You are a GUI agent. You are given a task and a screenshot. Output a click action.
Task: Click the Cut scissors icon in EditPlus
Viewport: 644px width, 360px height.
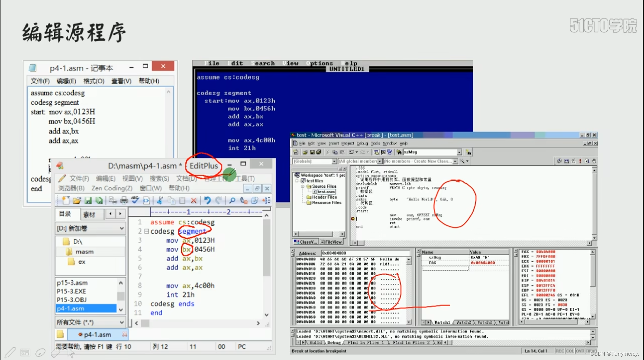click(160, 200)
